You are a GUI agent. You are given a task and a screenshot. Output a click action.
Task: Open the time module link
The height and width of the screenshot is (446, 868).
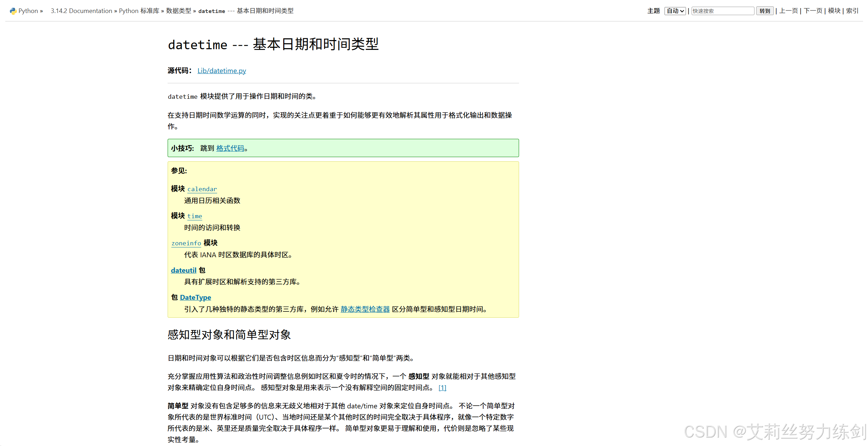point(195,216)
